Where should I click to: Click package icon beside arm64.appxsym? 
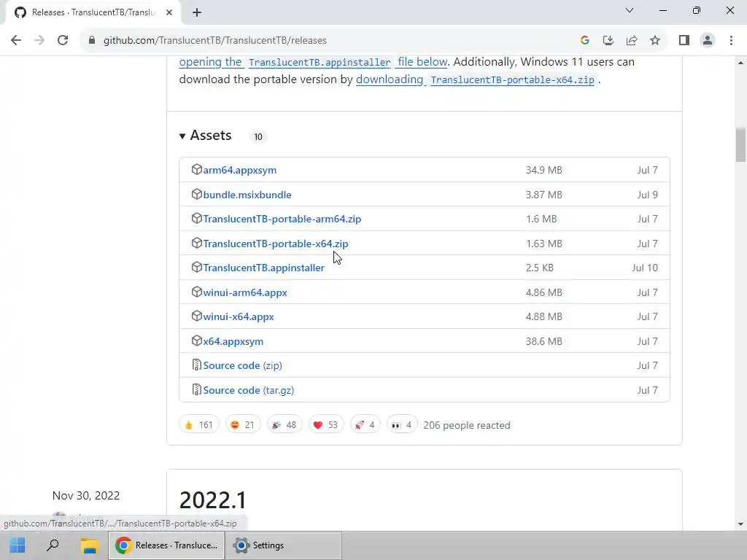tap(196, 169)
